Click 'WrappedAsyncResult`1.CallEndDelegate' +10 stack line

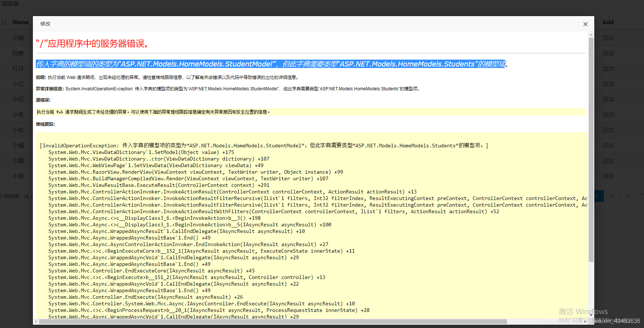(177, 231)
